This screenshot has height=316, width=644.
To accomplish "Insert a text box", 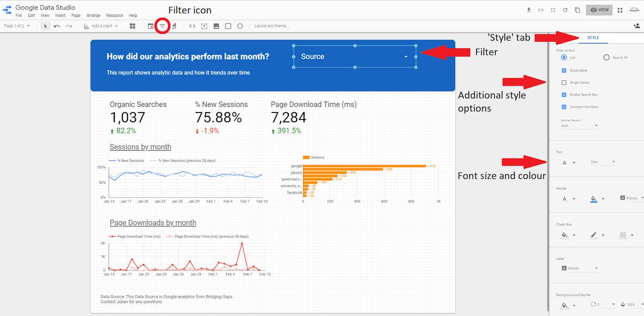I will pos(204,26).
